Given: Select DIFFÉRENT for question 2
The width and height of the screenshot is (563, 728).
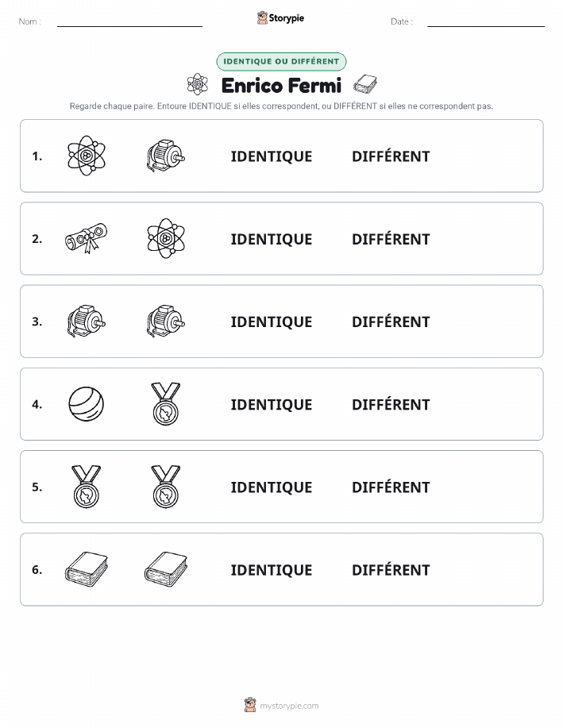Looking at the screenshot, I should point(391,239).
